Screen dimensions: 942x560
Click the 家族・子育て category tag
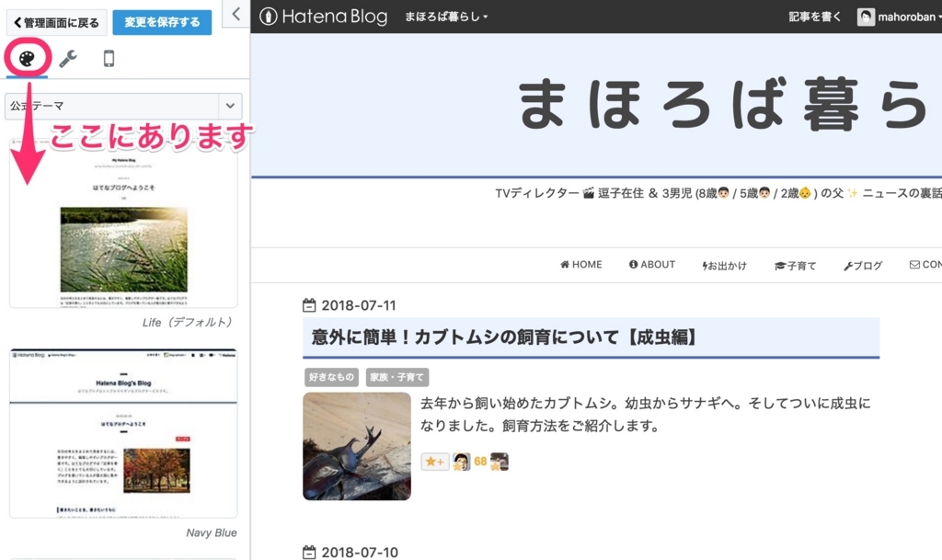[397, 377]
